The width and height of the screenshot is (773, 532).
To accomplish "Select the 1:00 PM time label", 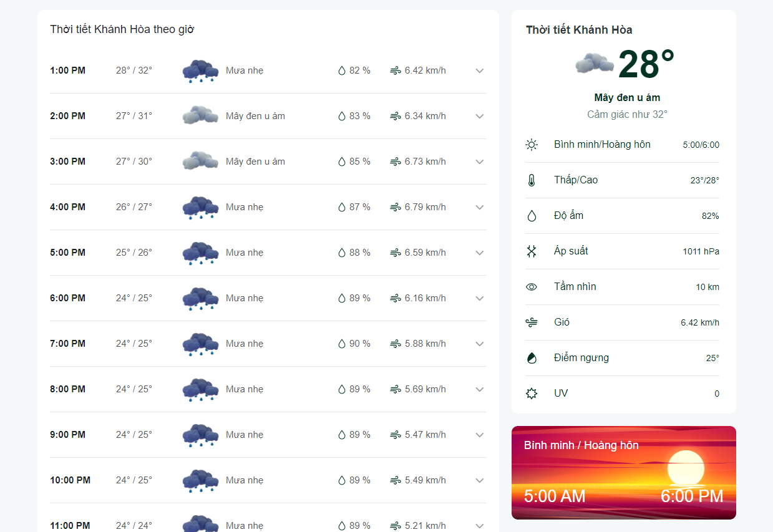I will (x=68, y=70).
